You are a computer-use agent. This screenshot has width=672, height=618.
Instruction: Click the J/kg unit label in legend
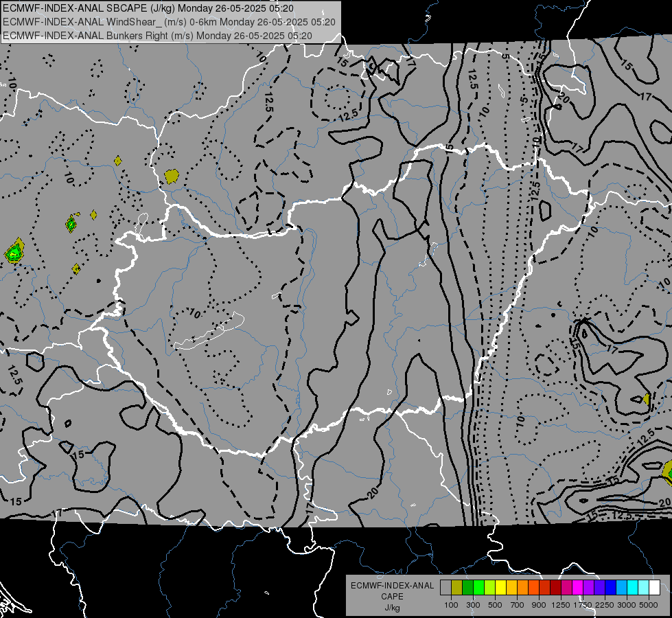pyautogui.click(x=392, y=608)
